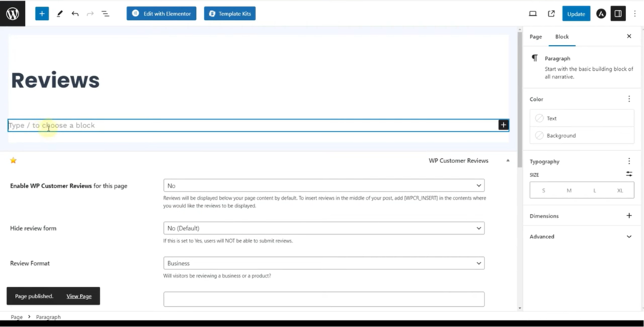644x327 pixels.
Task: Select font size XL
Action: pos(620,190)
